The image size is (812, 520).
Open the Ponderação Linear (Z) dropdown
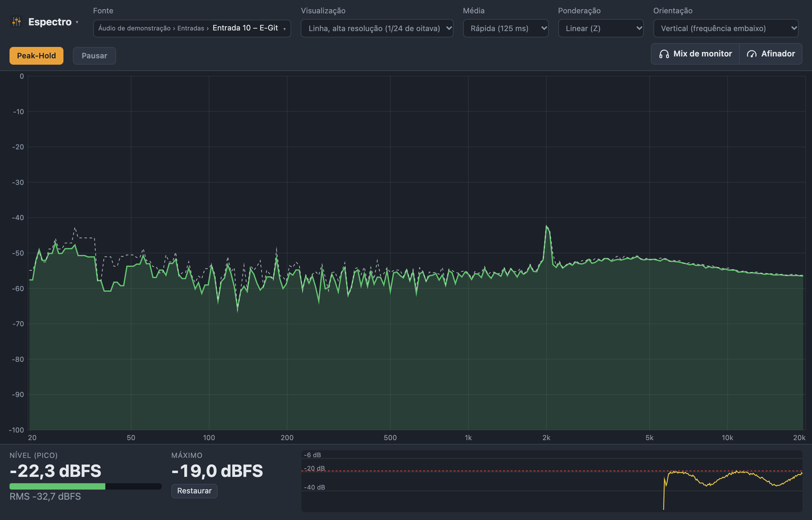601,28
